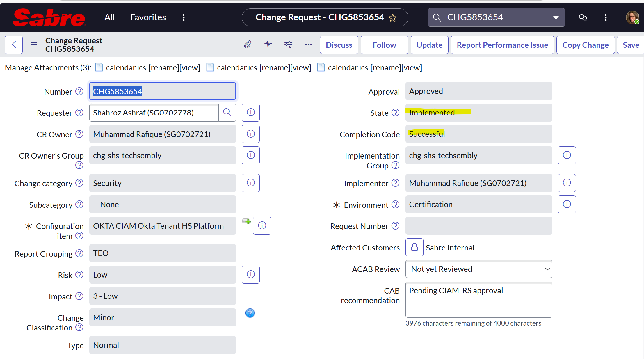The image size is (644, 359).
Task: Click the Update button
Action: point(429,45)
